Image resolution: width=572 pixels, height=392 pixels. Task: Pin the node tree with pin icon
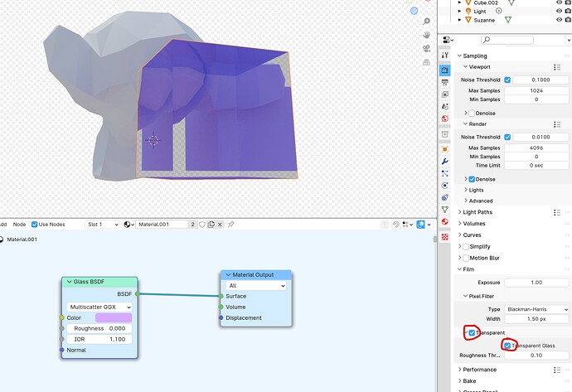pos(231,225)
